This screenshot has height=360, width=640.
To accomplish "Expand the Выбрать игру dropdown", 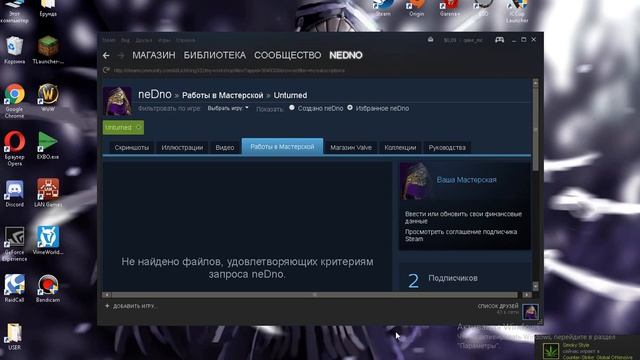I will 228,108.
